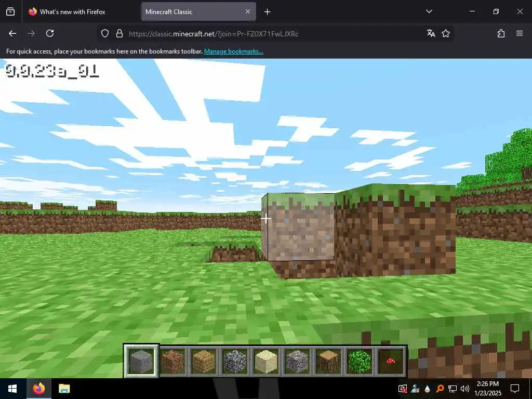Select the sand block in hotbar
The image size is (532, 399).
click(266, 361)
